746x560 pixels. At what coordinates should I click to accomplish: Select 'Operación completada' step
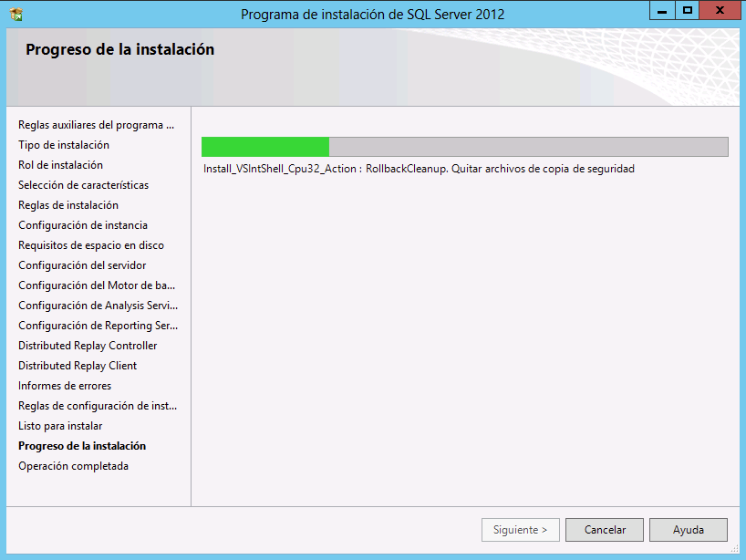click(73, 466)
